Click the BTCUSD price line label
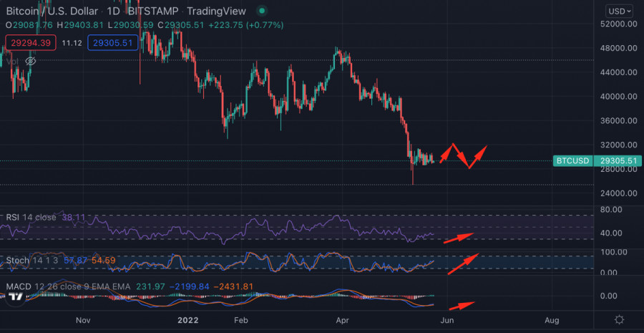 tap(573, 160)
